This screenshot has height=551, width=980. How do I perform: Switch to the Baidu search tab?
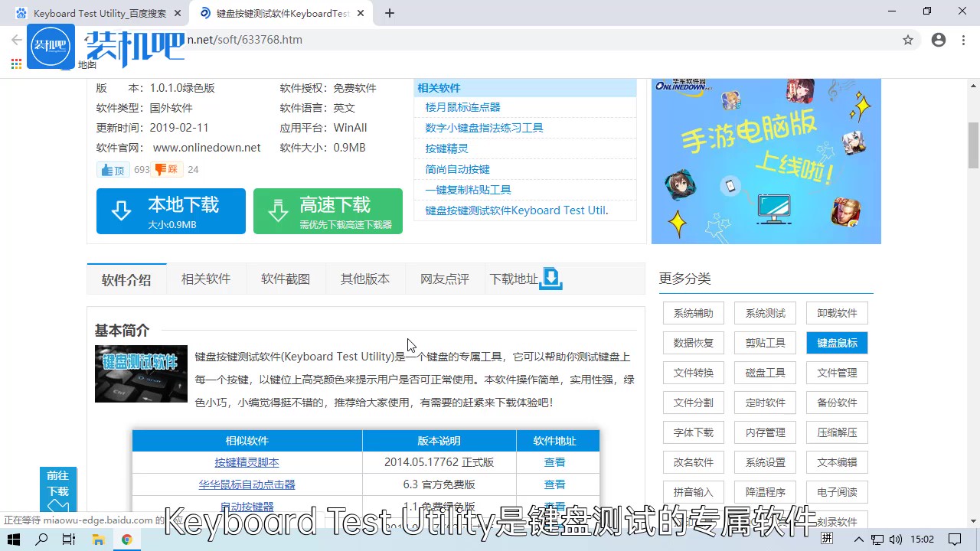98,13
